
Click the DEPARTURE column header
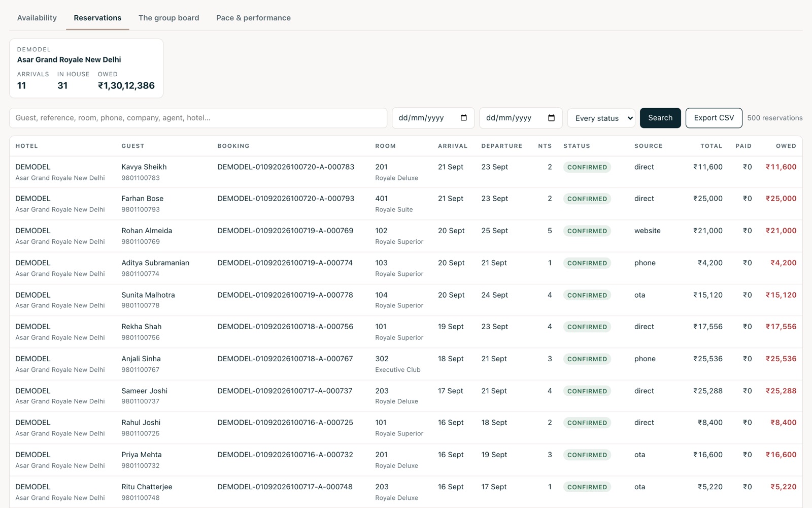click(502, 146)
